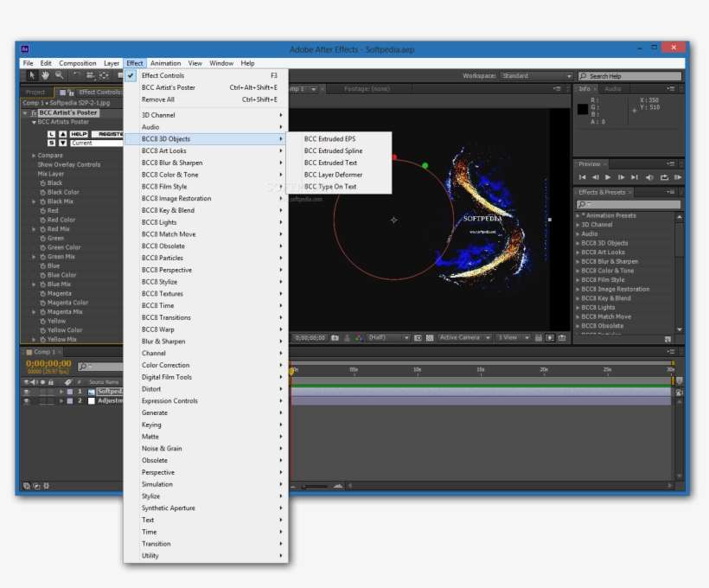The width and height of the screenshot is (709, 588).
Task: Open the resolution (Half) dropdown
Action: coord(387,338)
